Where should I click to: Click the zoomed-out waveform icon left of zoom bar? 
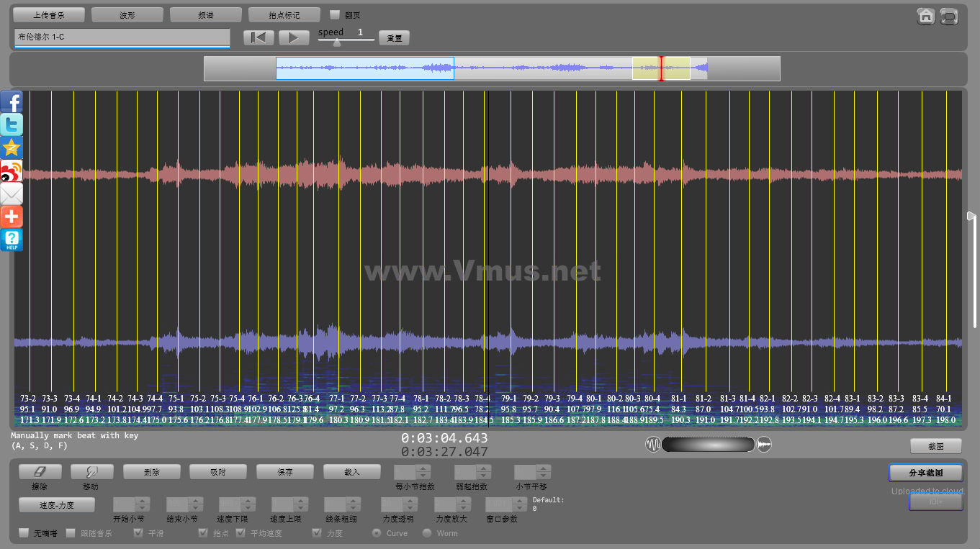[652, 445]
